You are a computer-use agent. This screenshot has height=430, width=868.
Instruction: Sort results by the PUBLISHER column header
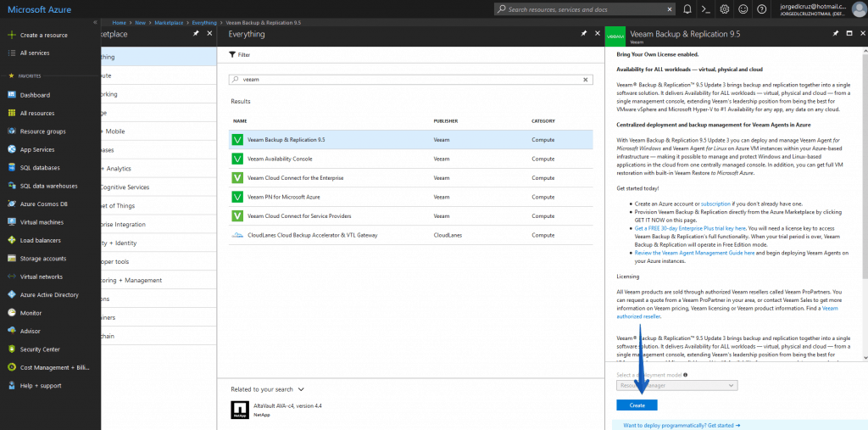coord(446,120)
